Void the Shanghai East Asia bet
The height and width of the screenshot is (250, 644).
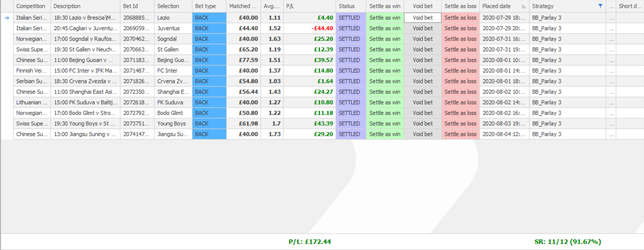coord(423,92)
